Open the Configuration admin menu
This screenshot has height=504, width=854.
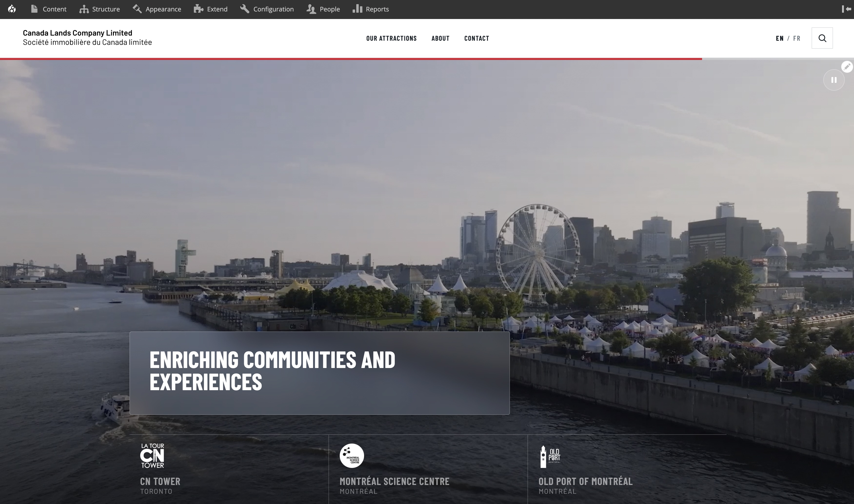267,9
